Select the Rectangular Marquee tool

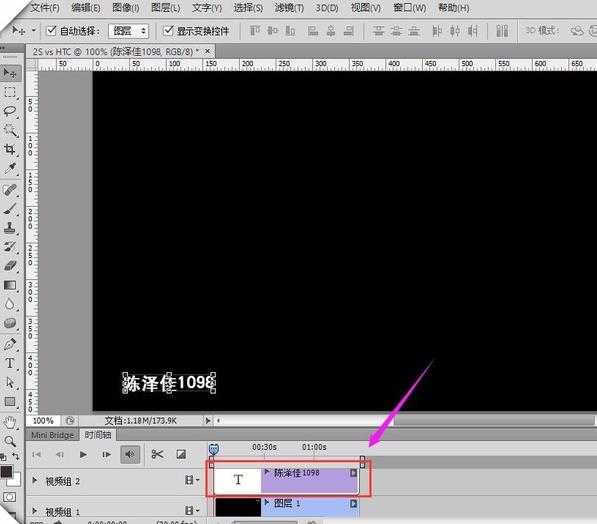10,91
